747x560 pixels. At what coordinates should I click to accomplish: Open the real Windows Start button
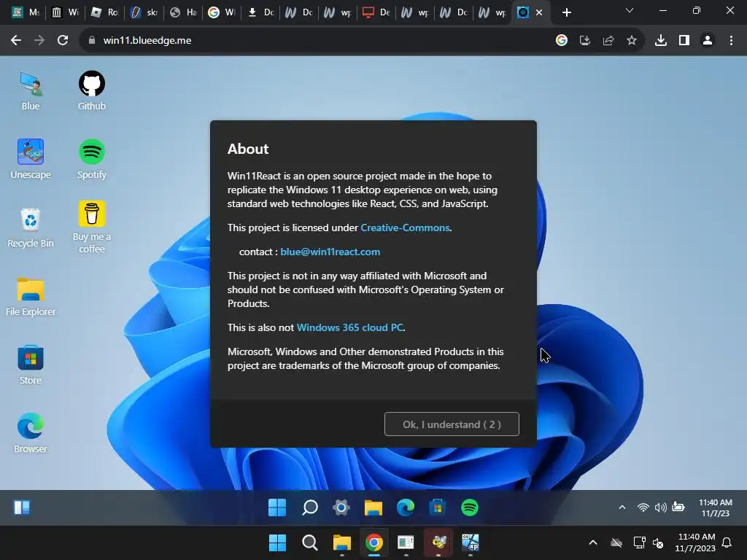(277, 542)
